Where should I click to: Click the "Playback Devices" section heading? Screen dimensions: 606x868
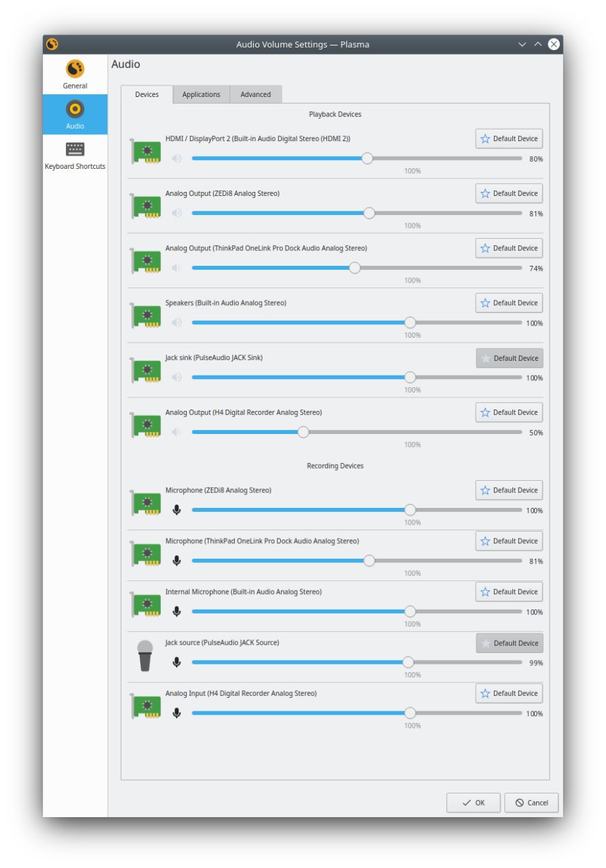pyautogui.click(x=335, y=115)
